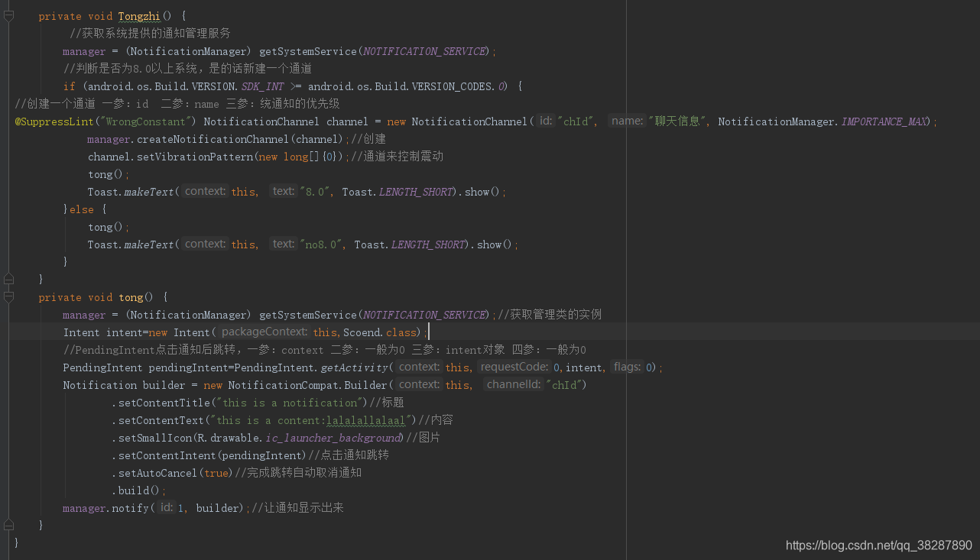Click manager.notify method call

pos(105,508)
